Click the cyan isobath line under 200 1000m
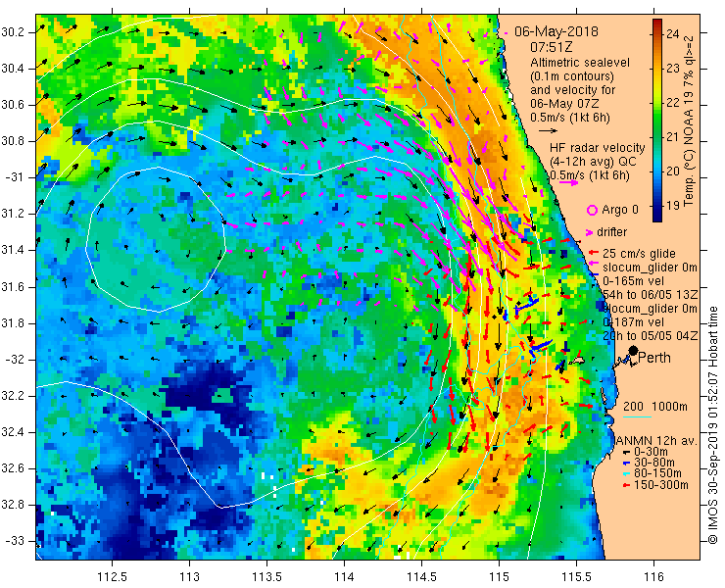Screen dimensions: 725x588 point(637,416)
